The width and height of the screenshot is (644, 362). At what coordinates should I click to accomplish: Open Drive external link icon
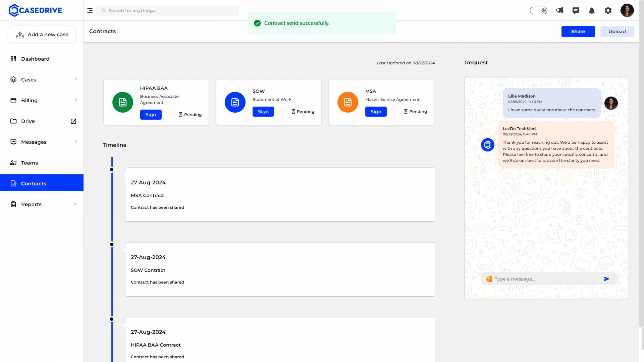(73, 121)
